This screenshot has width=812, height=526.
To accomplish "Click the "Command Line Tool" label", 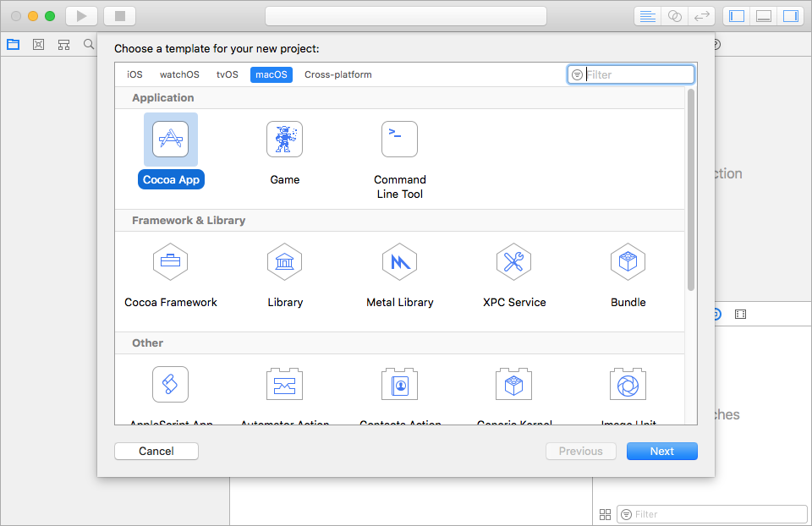I will click(x=399, y=187).
